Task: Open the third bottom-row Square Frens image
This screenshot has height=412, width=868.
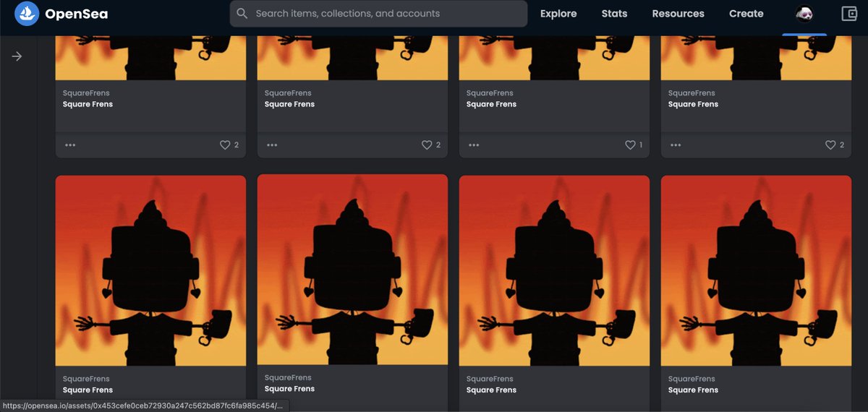Action: click(554, 270)
